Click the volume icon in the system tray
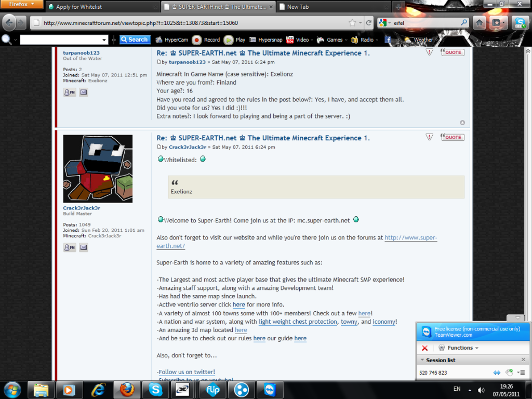The height and width of the screenshot is (399, 532). 481,390
